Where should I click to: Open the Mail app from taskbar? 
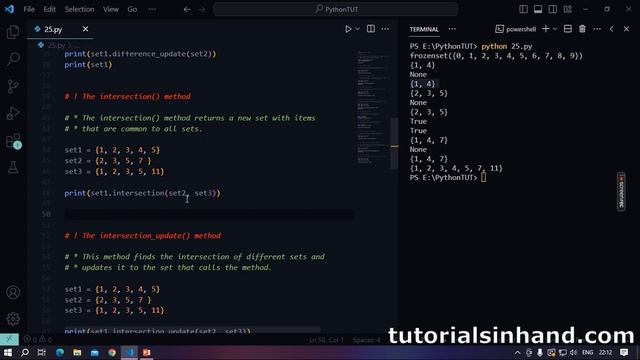point(95,352)
